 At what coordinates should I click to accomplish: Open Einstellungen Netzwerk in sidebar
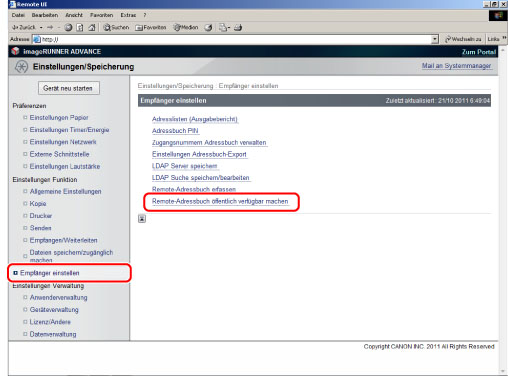63,142
